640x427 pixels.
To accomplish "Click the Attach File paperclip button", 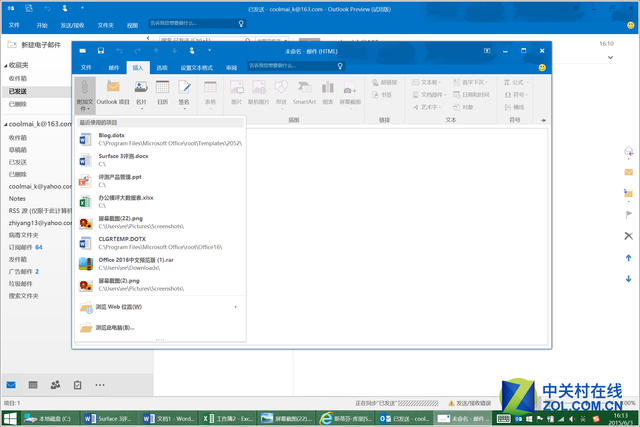I will (85, 96).
